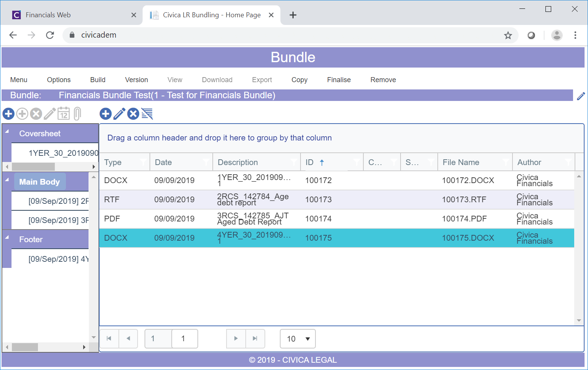Go to the last page of results
This screenshot has height=370, width=588.
click(255, 339)
